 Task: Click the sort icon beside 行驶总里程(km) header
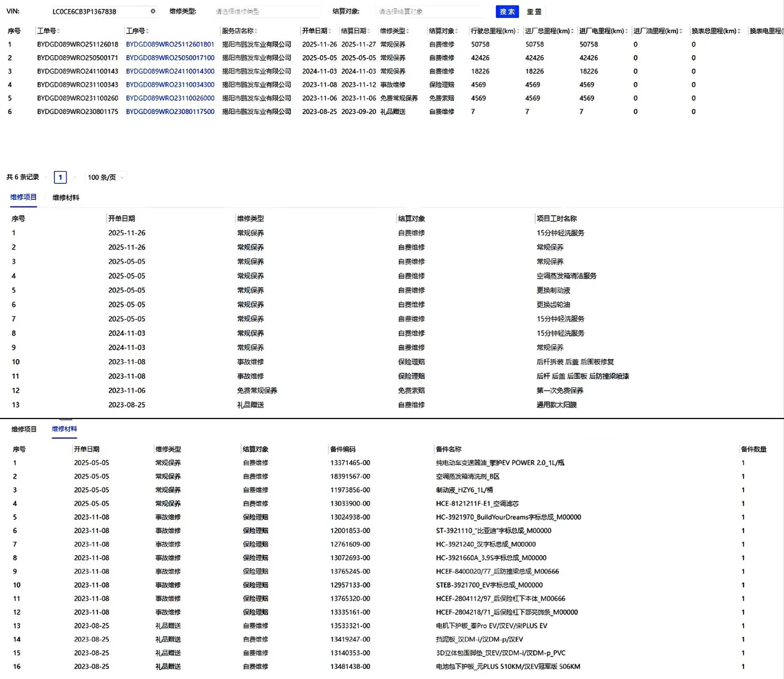(x=518, y=31)
